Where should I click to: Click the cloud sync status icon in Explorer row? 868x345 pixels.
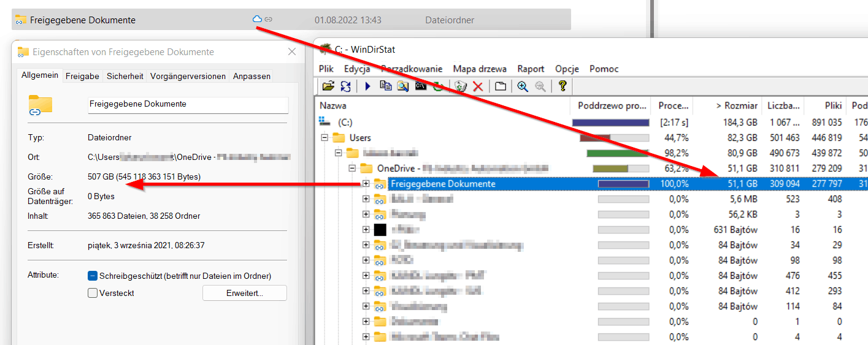258,20
